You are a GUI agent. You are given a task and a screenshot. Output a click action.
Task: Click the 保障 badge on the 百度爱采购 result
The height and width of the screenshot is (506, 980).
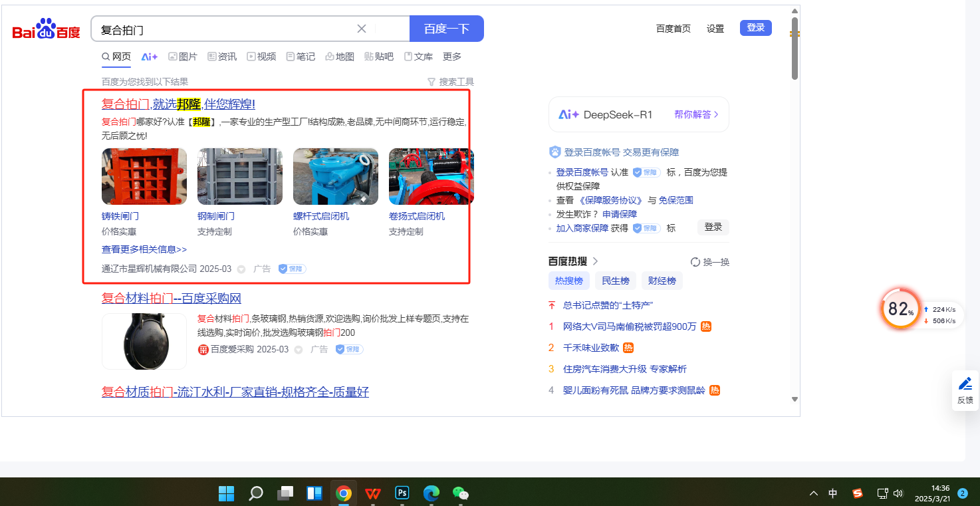click(349, 349)
